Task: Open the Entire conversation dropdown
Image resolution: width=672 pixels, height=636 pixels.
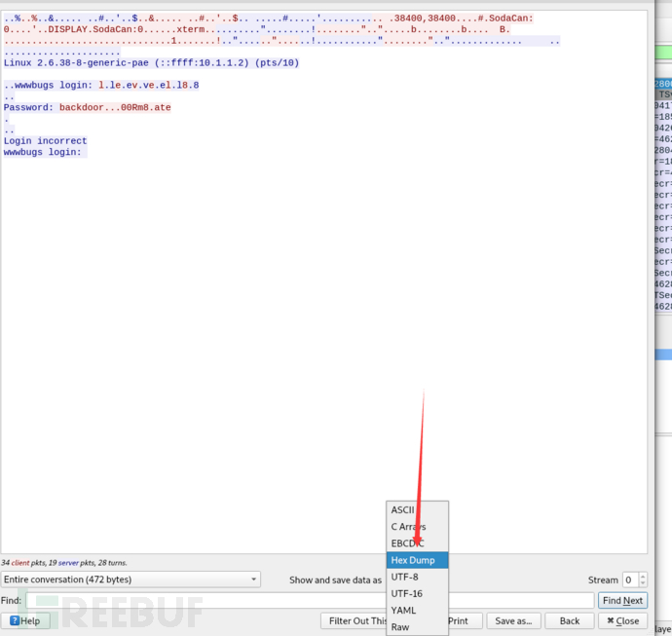Action: tap(131, 579)
